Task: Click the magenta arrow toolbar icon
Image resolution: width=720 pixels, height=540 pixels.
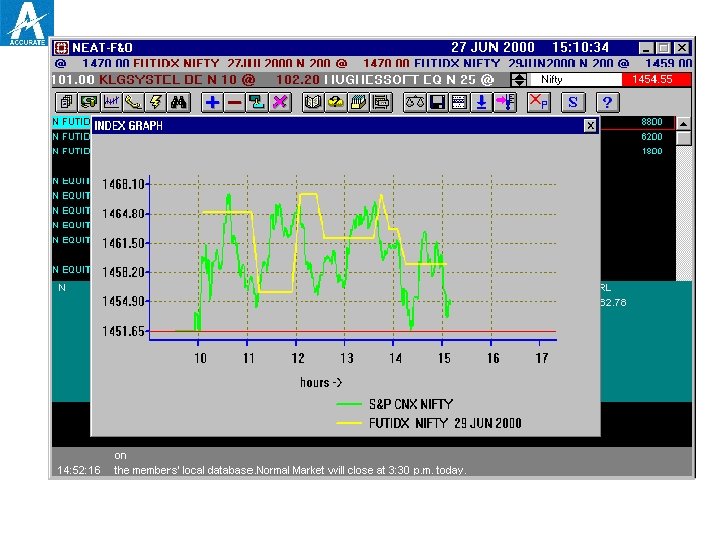Action: click(x=505, y=102)
